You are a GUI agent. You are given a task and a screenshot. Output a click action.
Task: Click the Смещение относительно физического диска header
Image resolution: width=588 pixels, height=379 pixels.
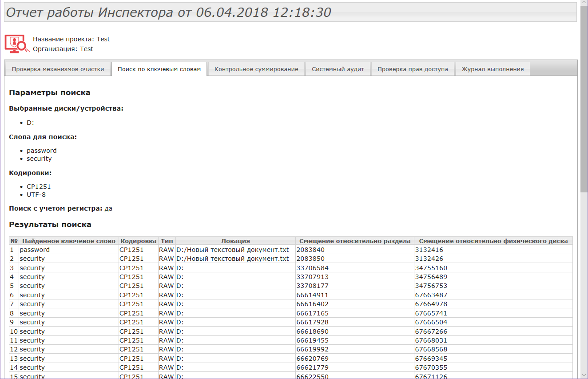493,241
